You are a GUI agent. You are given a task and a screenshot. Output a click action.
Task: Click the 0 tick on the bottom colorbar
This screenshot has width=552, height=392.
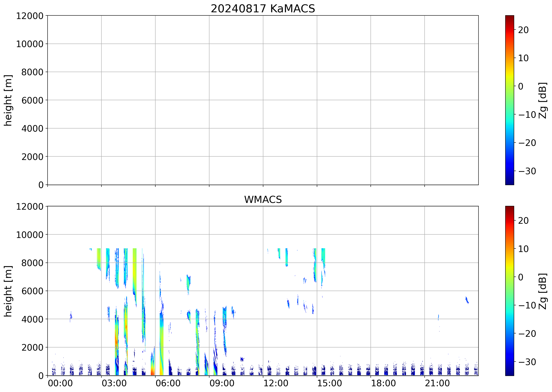tap(520, 277)
